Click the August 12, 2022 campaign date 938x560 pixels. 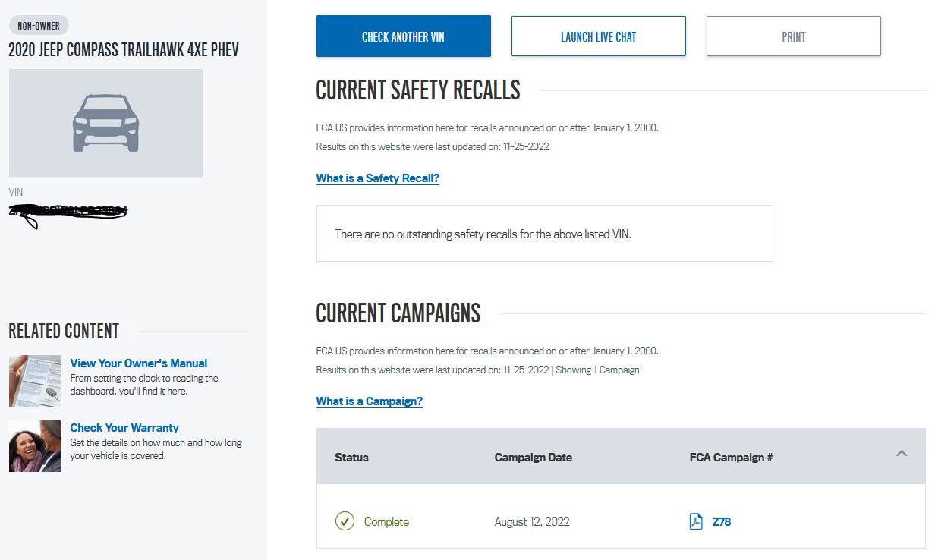pyautogui.click(x=531, y=522)
